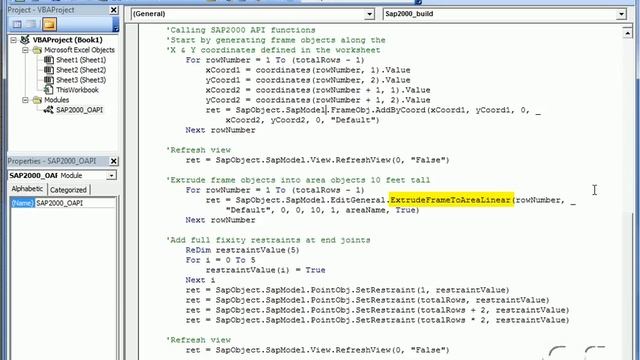Click the restraintValue(i) = True line
This screenshot has width=640, height=360.
[x=266, y=270]
